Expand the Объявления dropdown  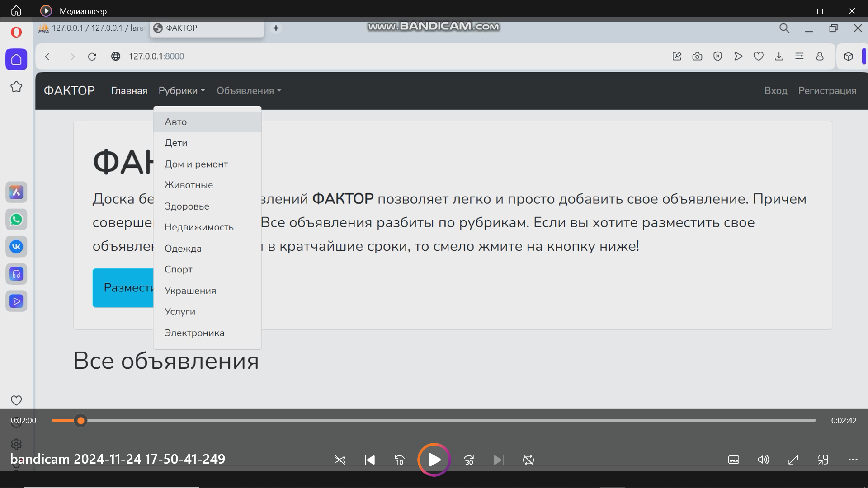[x=249, y=91]
